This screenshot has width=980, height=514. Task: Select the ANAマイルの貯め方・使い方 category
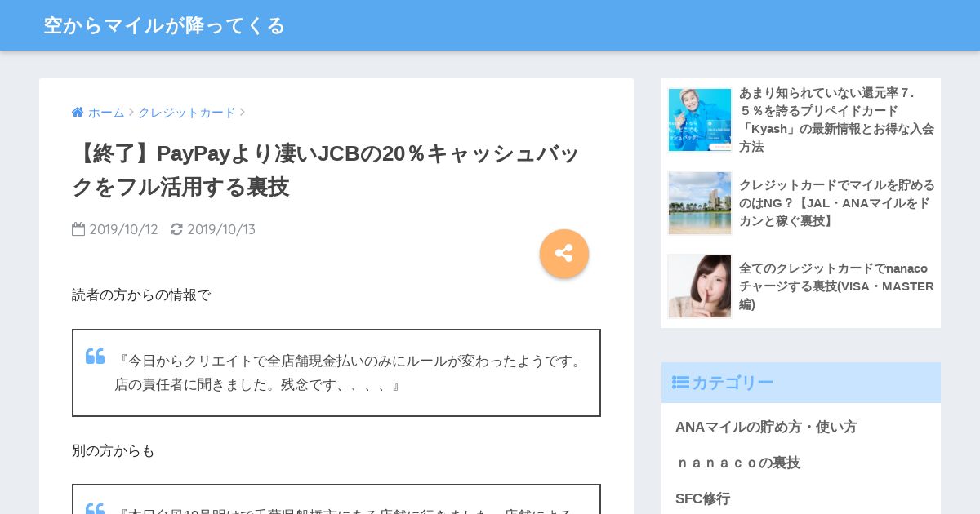click(x=766, y=427)
